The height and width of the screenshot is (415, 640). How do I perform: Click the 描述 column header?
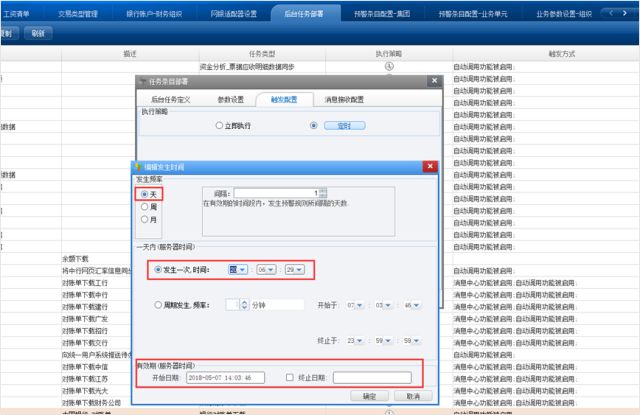coord(130,54)
